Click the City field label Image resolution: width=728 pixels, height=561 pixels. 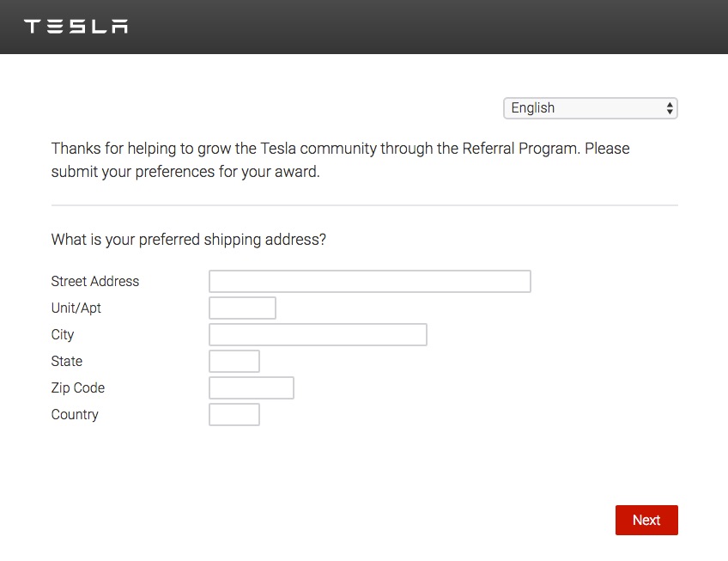point(63,335)
